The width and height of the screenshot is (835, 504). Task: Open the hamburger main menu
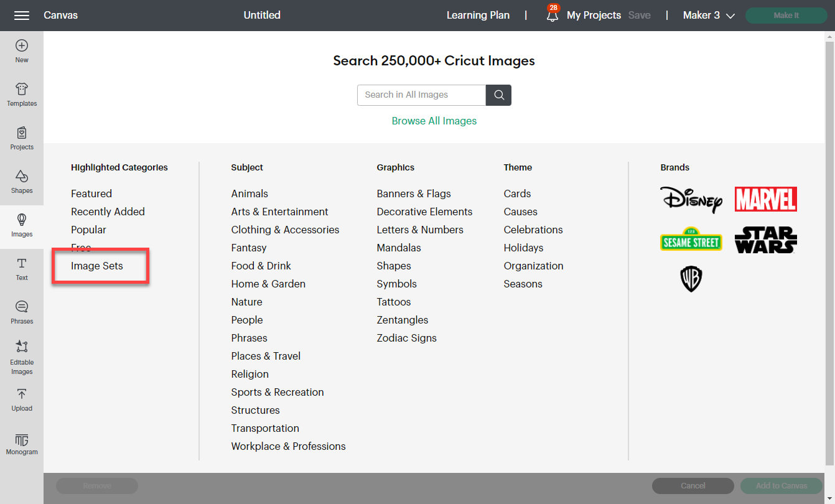(x=22, y=16)
